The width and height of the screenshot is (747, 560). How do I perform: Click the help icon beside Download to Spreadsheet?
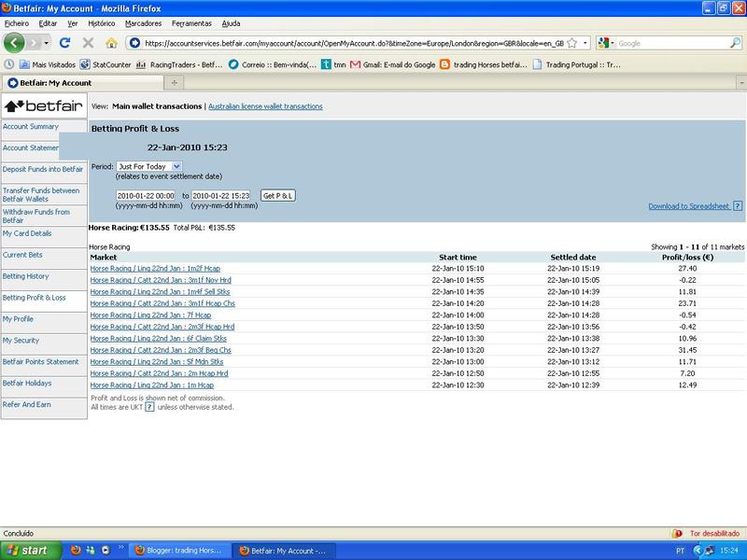(x=738, y=206)
